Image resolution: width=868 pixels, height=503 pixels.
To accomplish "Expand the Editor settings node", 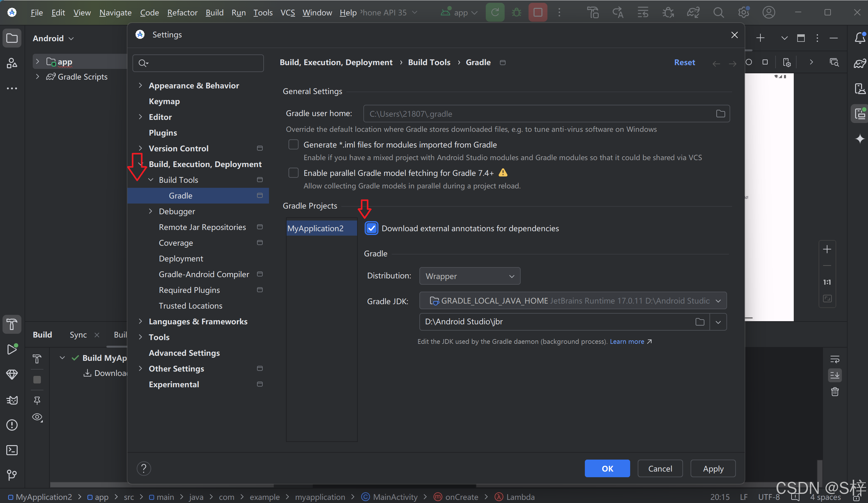I will [x=140, y=117].
